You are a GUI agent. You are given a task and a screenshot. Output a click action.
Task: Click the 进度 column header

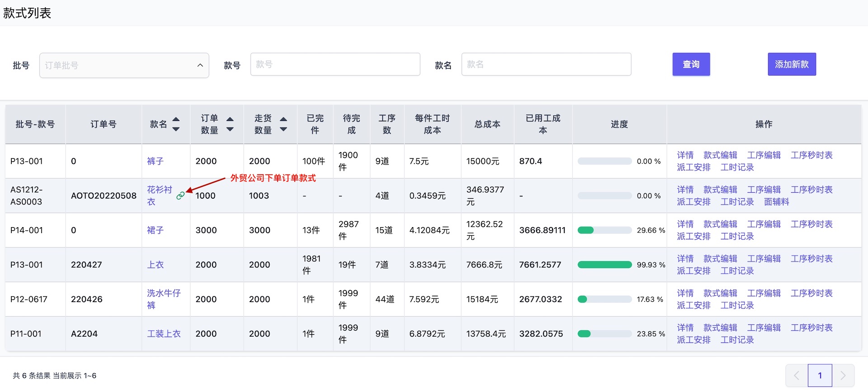(619, 124)
